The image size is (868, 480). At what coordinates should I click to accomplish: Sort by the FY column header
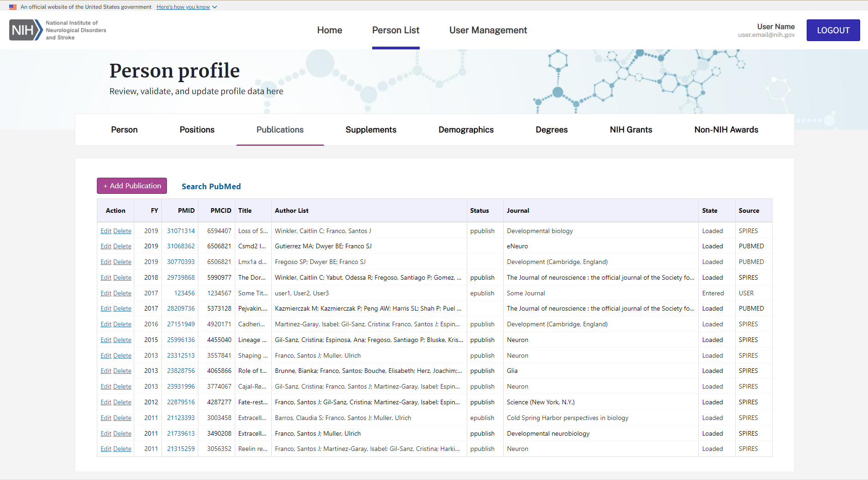(x=154, y=210)
